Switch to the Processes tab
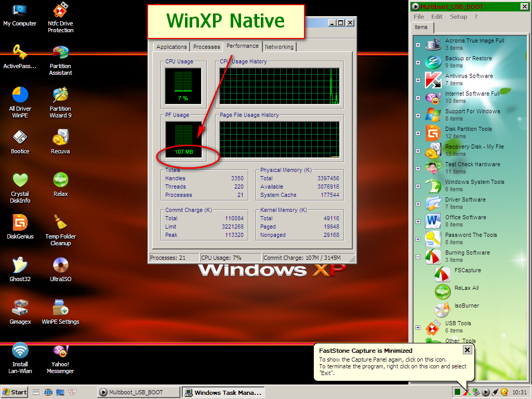532x399 pixels. pos(207,47)
